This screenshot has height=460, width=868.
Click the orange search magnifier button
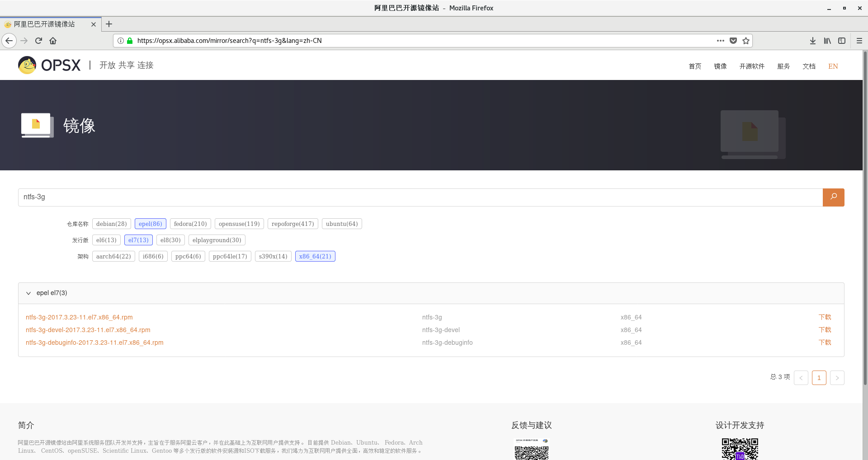pyautogui.click(x=834, y=197)
